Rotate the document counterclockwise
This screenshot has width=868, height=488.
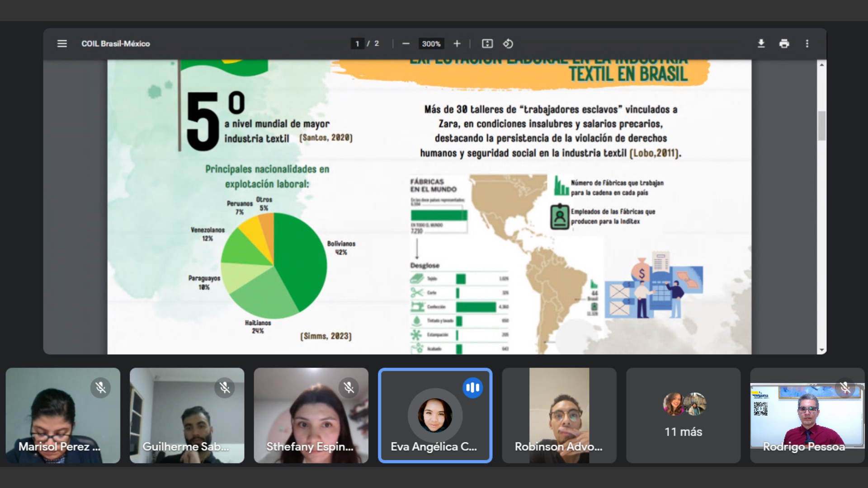508,44
